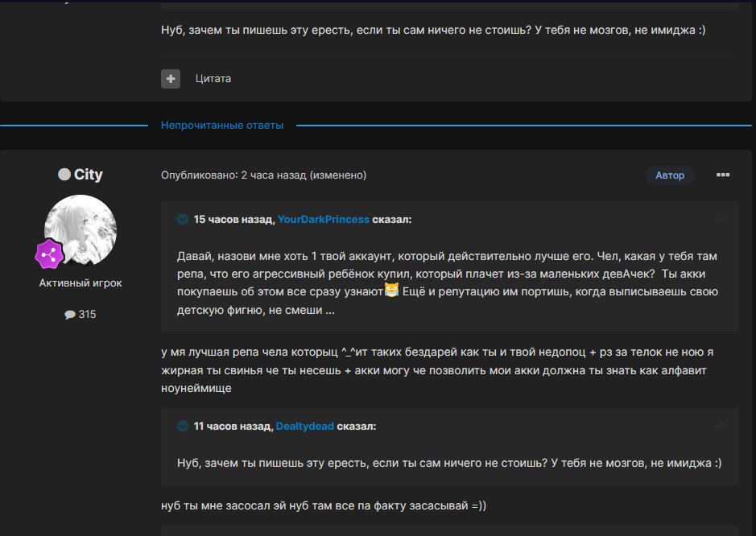Image resolution: width=756 pixels, height=536 pixels.
Task: Open City's user profile name
Action: [88, 175]
